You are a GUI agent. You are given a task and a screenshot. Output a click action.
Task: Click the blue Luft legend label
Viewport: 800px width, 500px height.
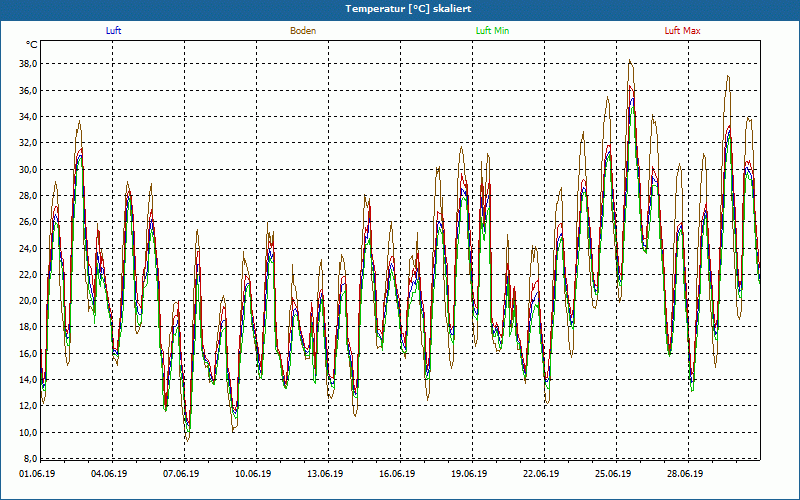(113, 31)
